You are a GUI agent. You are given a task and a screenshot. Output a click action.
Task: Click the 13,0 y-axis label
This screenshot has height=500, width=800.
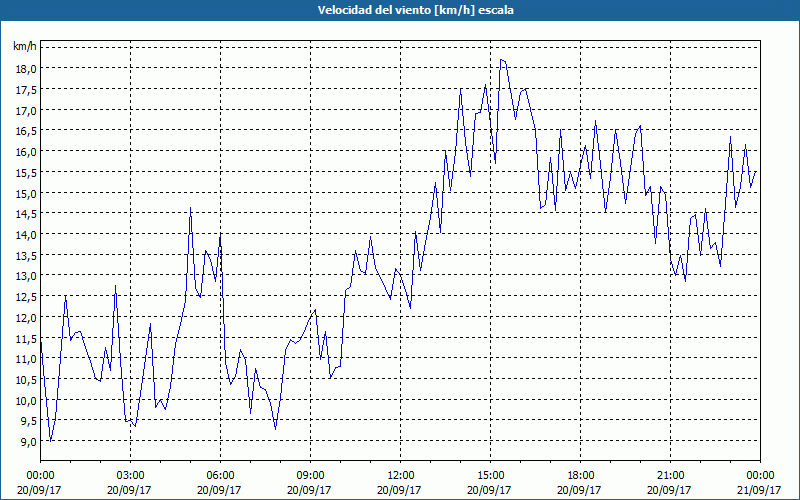[x=25, y=276]
